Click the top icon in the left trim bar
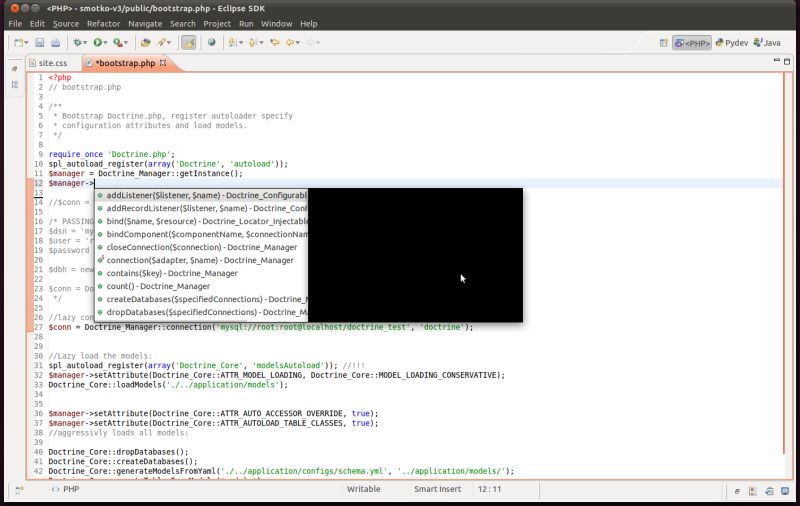This screenshot has height=506, width=800. (x=15, y=68)
